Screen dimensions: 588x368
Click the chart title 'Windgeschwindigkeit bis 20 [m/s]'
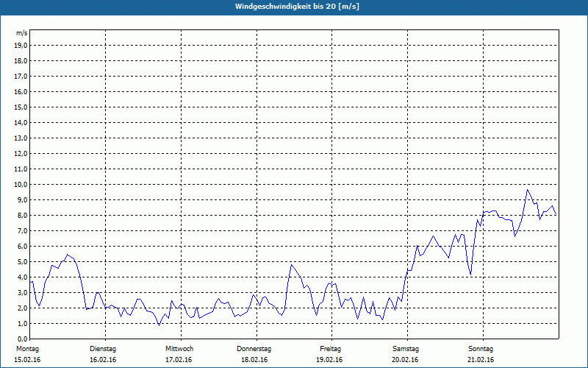[297, 7]
